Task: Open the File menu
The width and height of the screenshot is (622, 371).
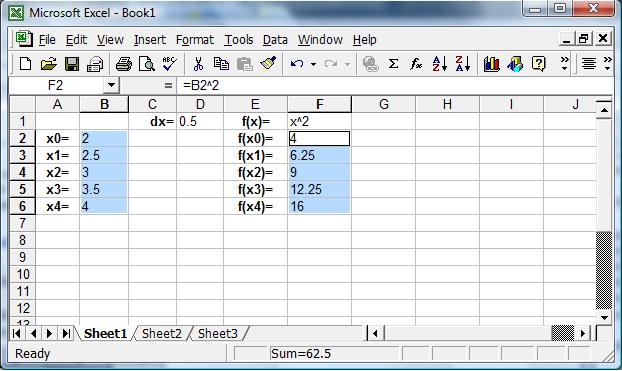Action: pos(47,40)
